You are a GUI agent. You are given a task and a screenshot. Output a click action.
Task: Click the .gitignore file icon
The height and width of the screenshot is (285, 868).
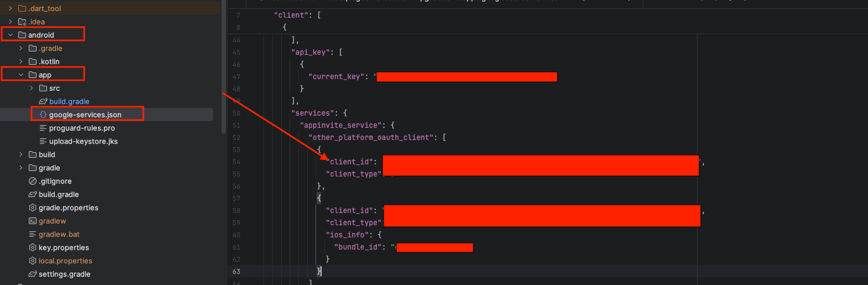[x=33, y=181]
